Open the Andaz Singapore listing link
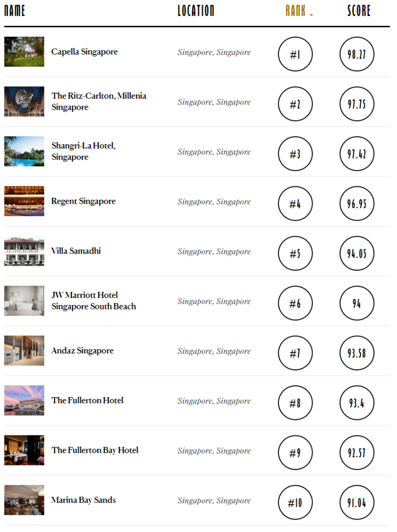The image size is (397, 532). pyautogui.click(x=82, y=351)
